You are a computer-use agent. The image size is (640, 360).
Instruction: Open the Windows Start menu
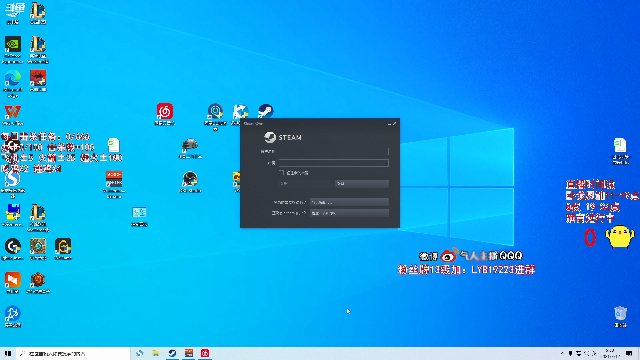[x=8, y=353]
